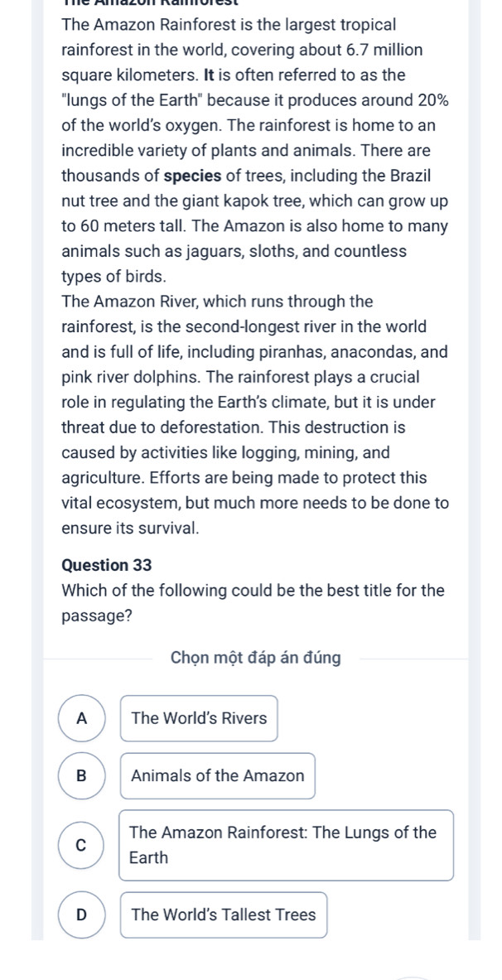Choose "The Amazon Rainforest: The Lungs of the Earth"

click(287, 845)
